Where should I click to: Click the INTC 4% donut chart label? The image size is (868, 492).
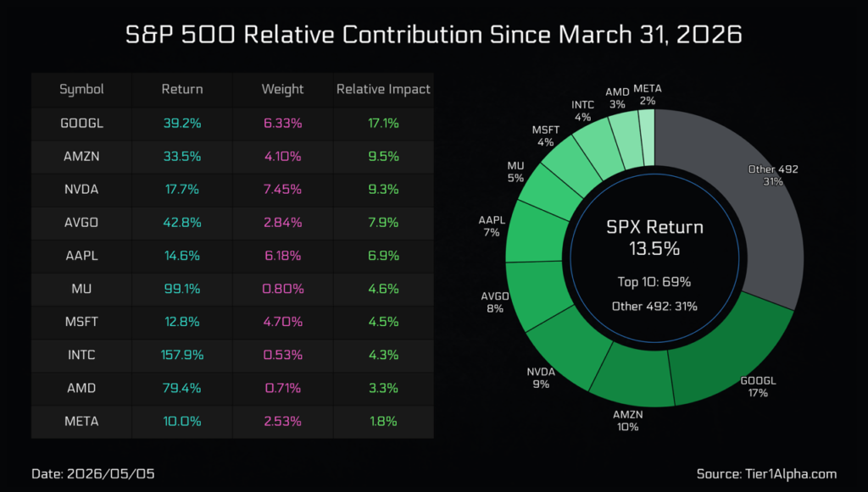pyautogui.click(x=582, y=111)
